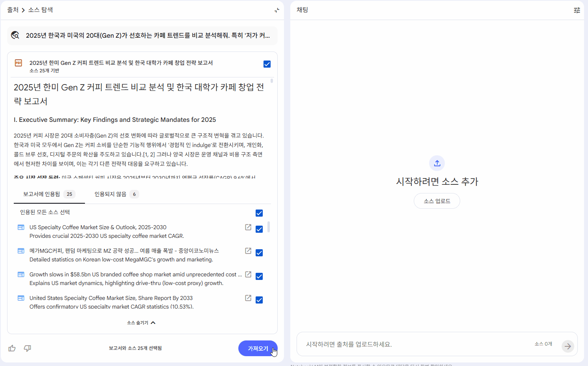Uncheck the 메가MGC커피 source checkbox

259,252
